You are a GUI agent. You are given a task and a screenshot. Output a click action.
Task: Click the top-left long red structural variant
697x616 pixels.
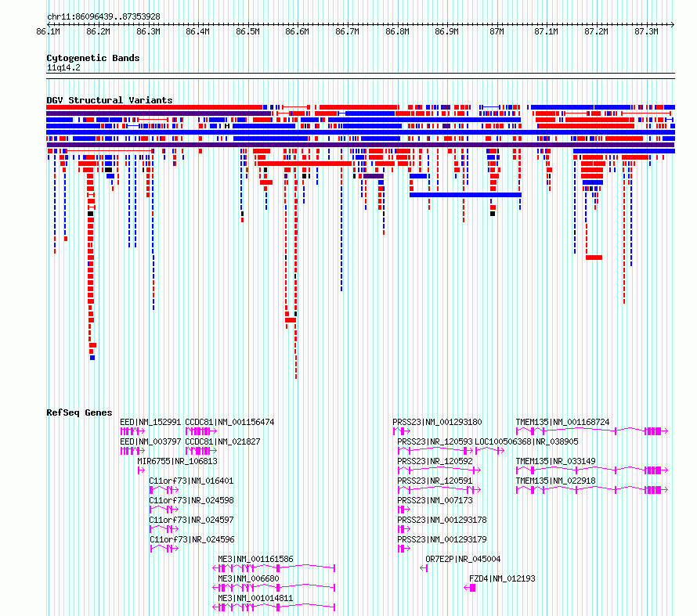(154, 107)
